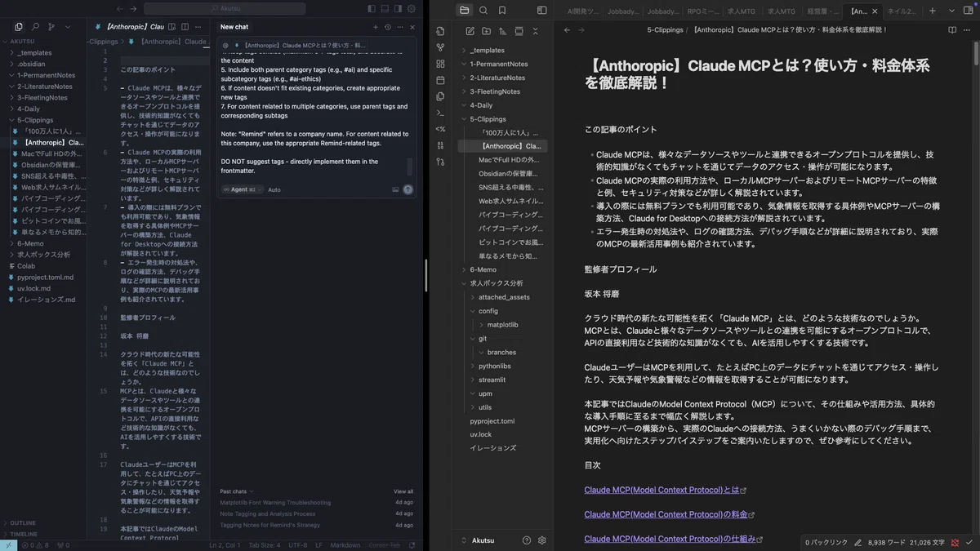The height and width of the screenshot is (551, 980).
Task: Click the UTF-8 encoding in Cursor status bar
Action: click(x=297, y=545)
